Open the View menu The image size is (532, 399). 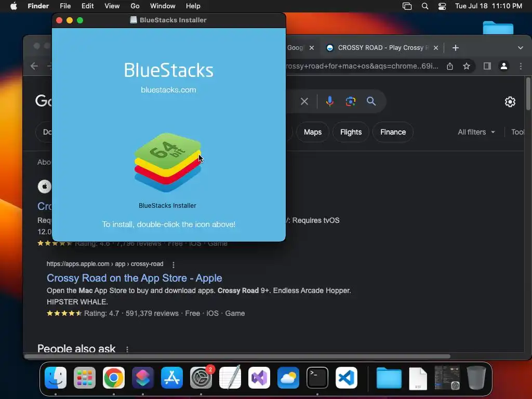click(x=112, y=6)
